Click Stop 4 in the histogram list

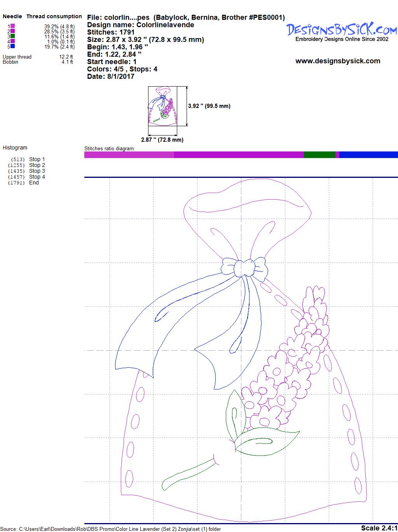37,177
